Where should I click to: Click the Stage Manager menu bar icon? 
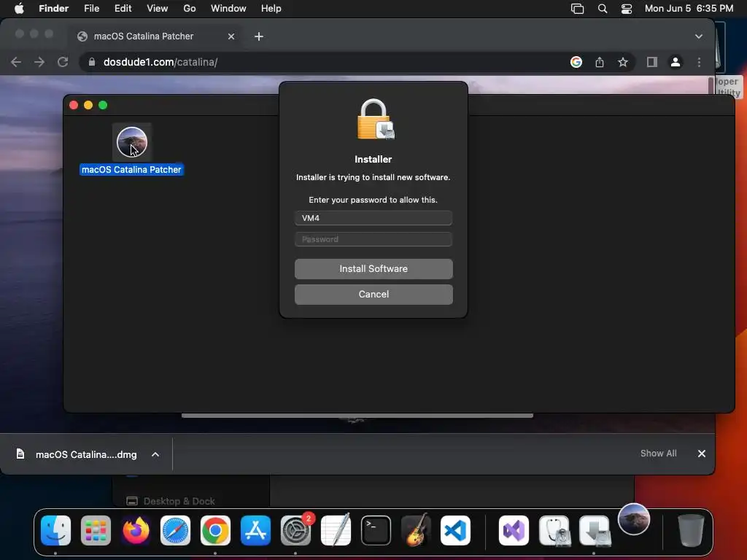577,9
